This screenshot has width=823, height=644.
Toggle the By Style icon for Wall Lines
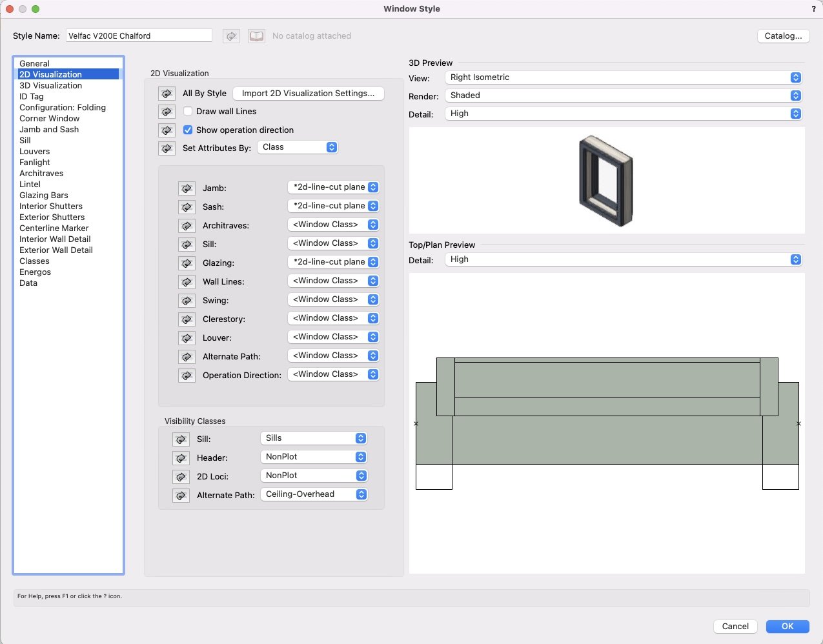coord(187,281)
